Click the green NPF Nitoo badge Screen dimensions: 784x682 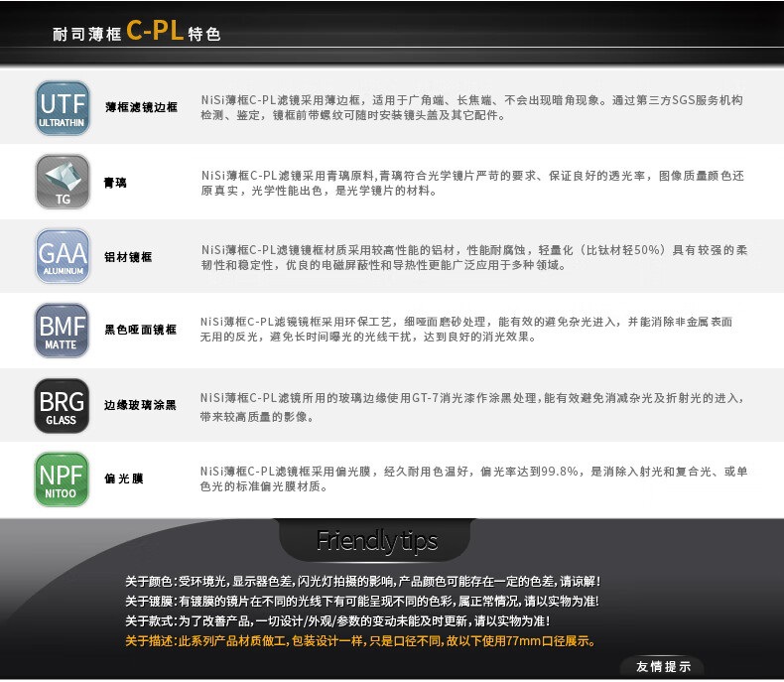pyautogui.click(x=62, y=479)
